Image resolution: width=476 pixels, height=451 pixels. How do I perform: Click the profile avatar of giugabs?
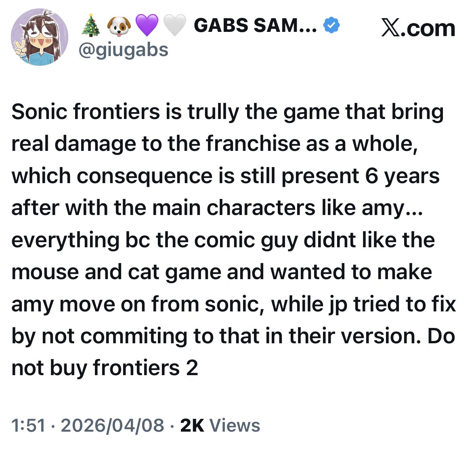pyautogui.click(x=40, y=37)
